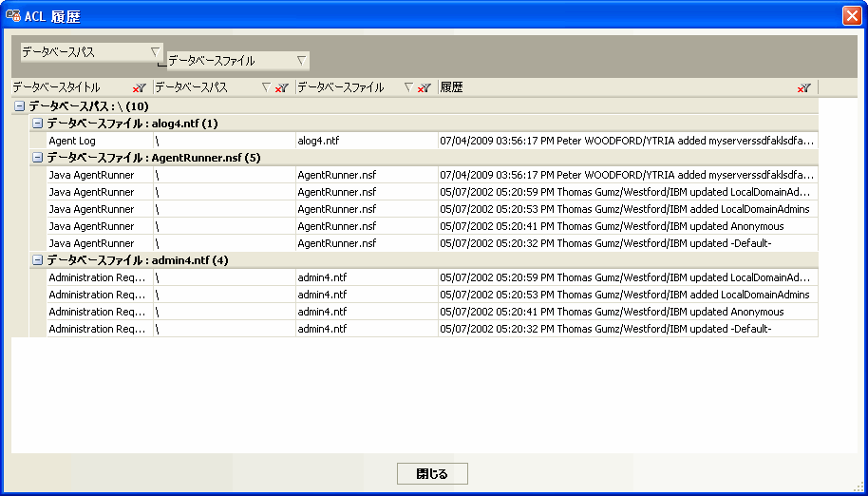Close the ACL 履歴 window
868x496 pixels.
coord(851,15)
